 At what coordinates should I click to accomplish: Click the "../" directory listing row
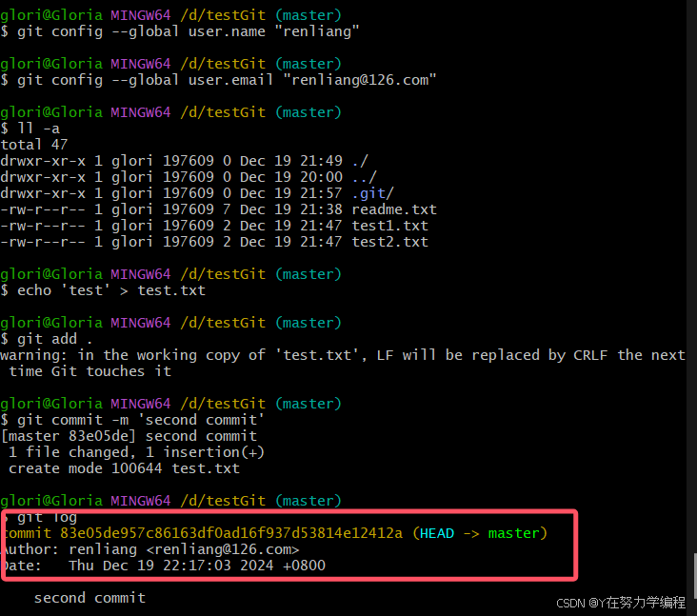(189, 177)
